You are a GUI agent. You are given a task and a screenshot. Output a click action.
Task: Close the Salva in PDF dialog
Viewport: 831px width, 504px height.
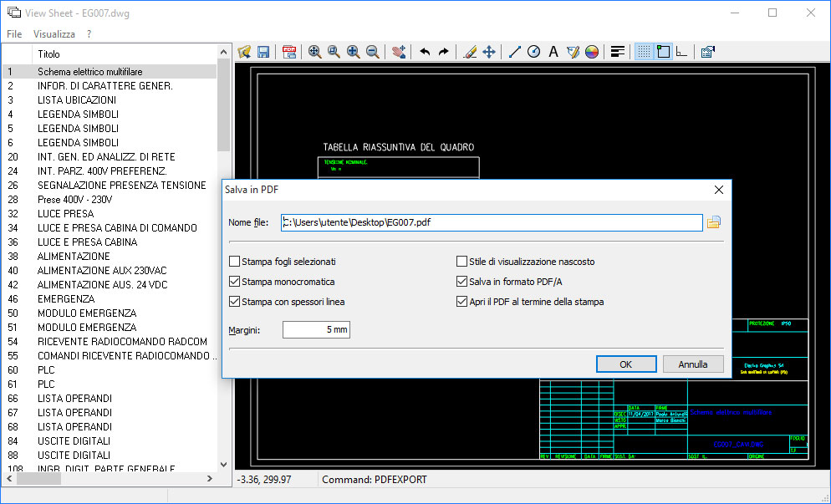[719, 190]
